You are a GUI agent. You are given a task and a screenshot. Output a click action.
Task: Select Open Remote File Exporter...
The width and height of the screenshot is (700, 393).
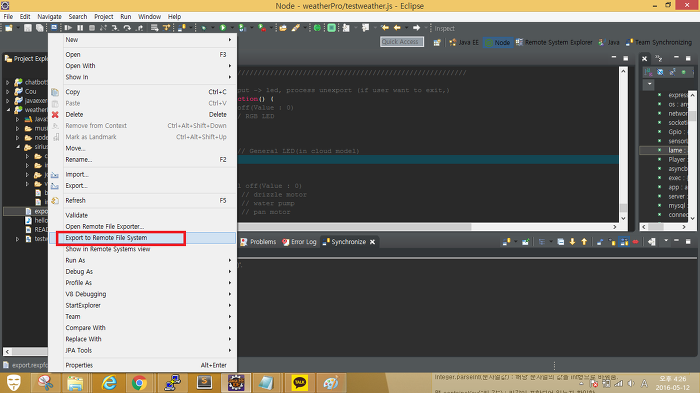pos(143,226)
